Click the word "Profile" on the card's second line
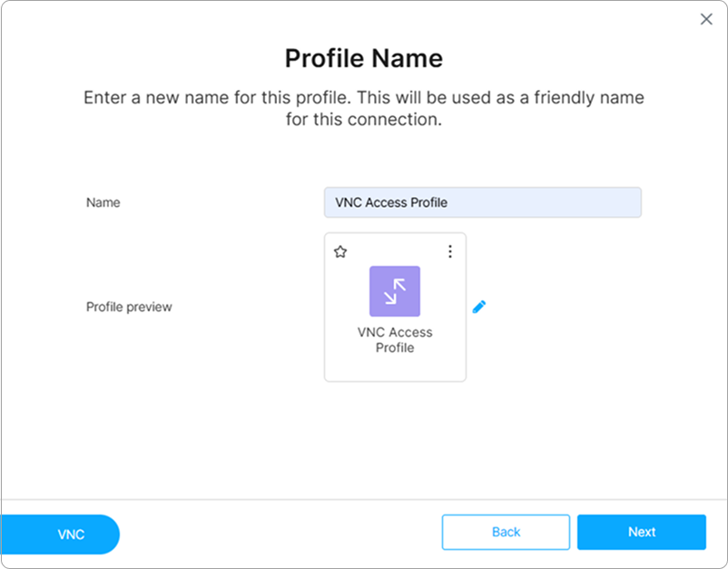 [x=395, y=348]
